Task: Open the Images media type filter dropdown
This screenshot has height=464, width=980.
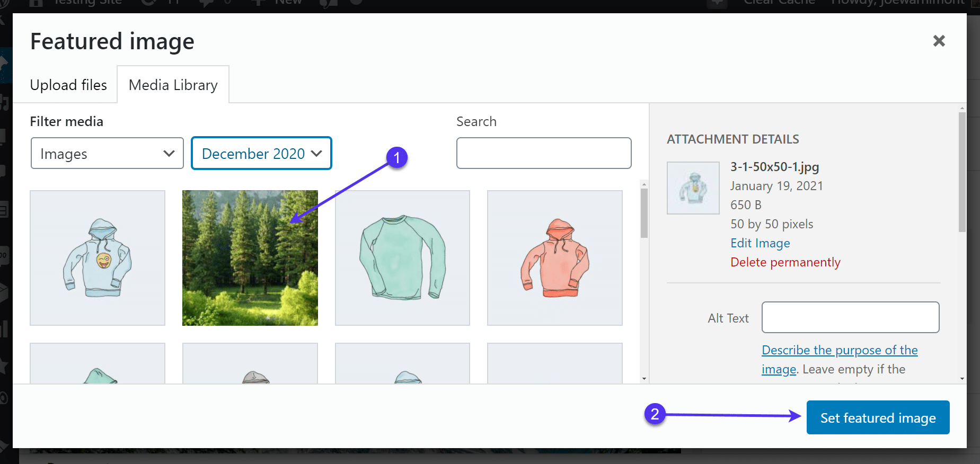Action: pyautogui.click(x=107, y=154)
